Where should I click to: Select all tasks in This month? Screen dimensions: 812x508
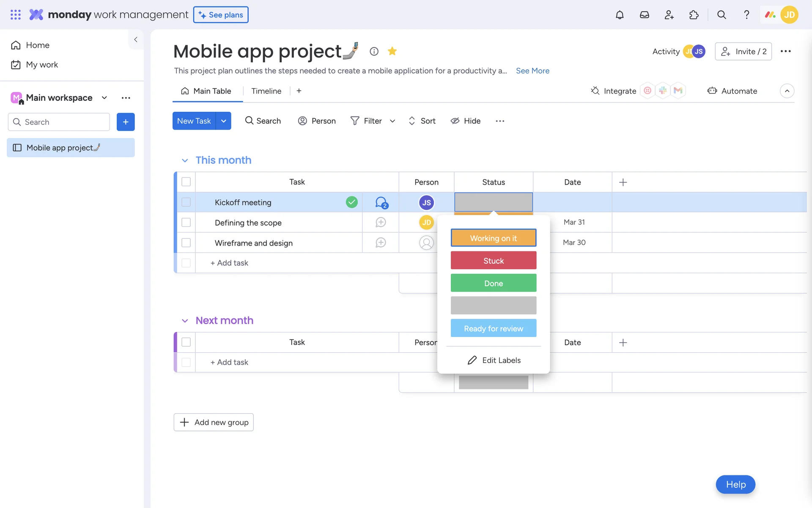(186, 182)
